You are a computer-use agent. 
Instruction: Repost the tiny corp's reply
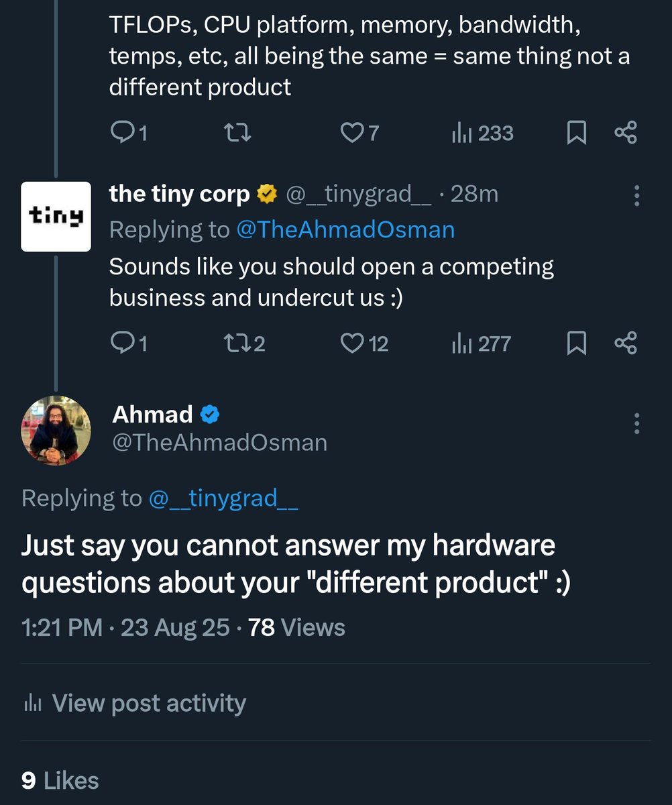coord(244,344)
